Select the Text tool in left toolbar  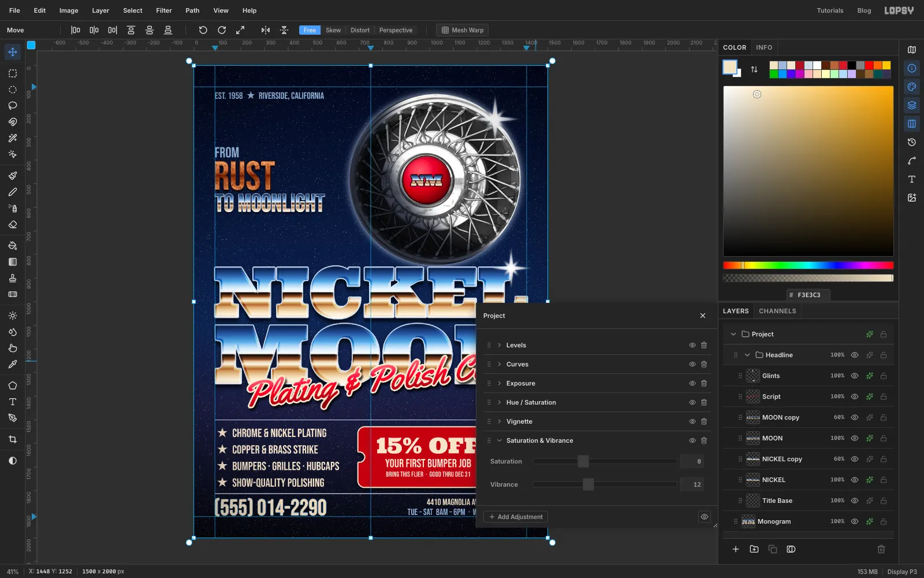(x=13, y=402)
